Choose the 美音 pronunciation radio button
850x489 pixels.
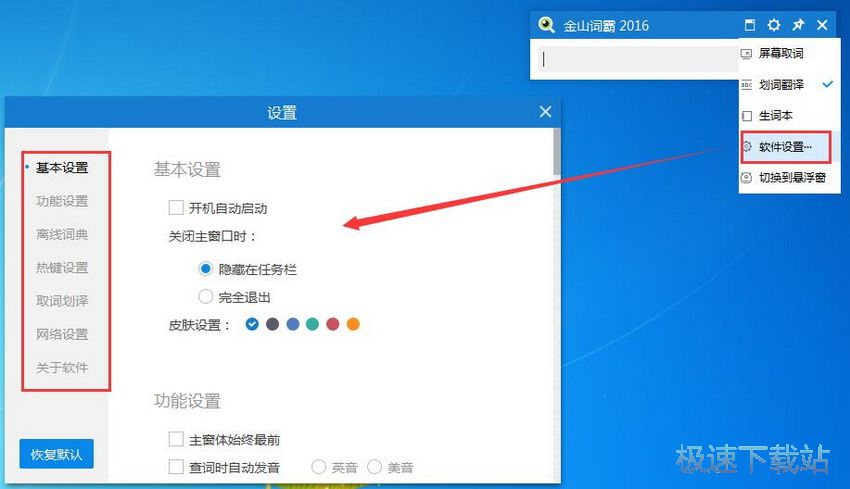pyautogui.click(x=375, y=467)
